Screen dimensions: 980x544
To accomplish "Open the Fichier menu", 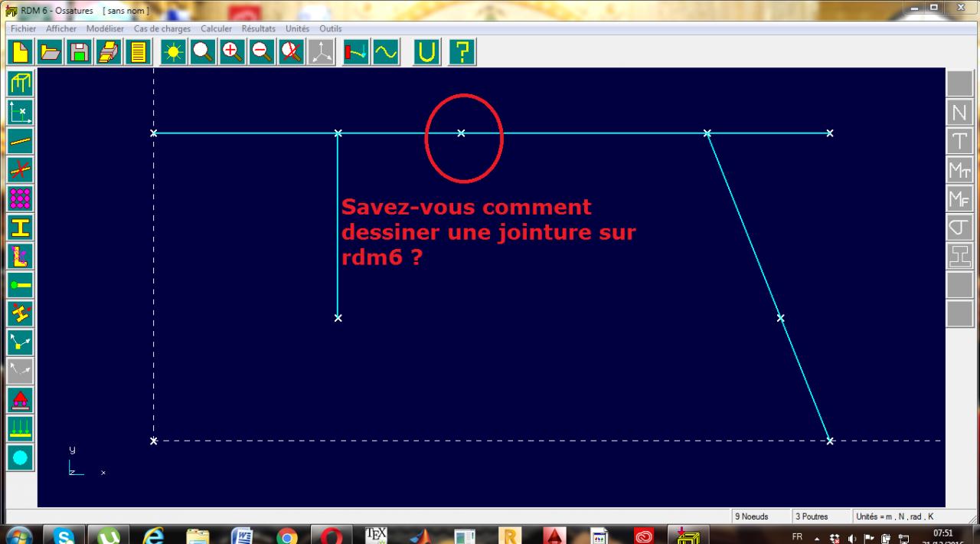I will [x=24, y=28].
